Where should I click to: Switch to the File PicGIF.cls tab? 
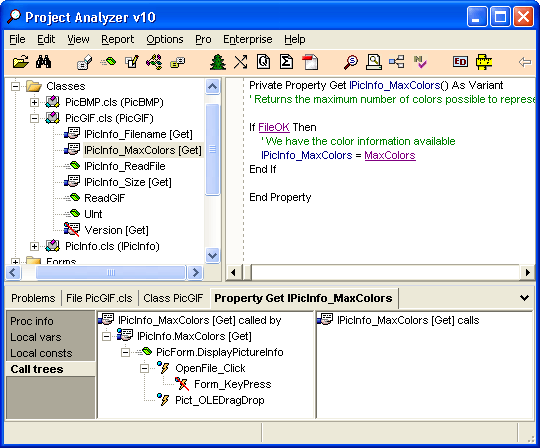pyautogui.click(x=99, y=298)
